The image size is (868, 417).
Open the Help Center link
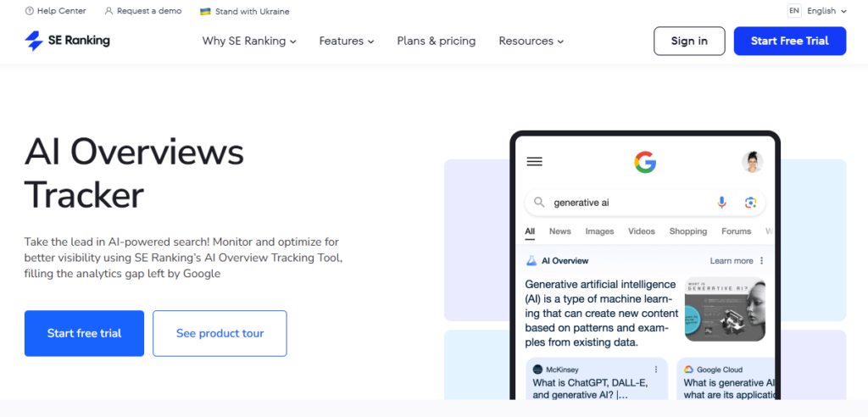tap(56, 11)
